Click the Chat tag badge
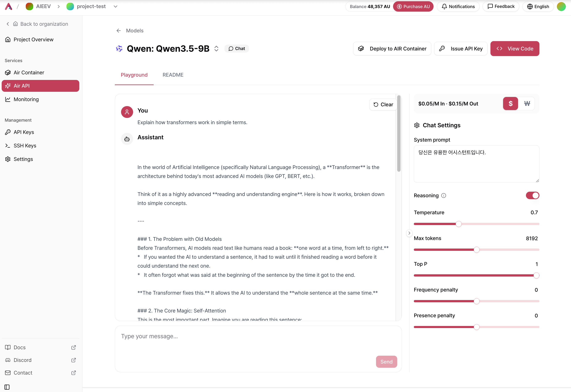The width and height of the screenshot is (571, 392). pos(237,49)
